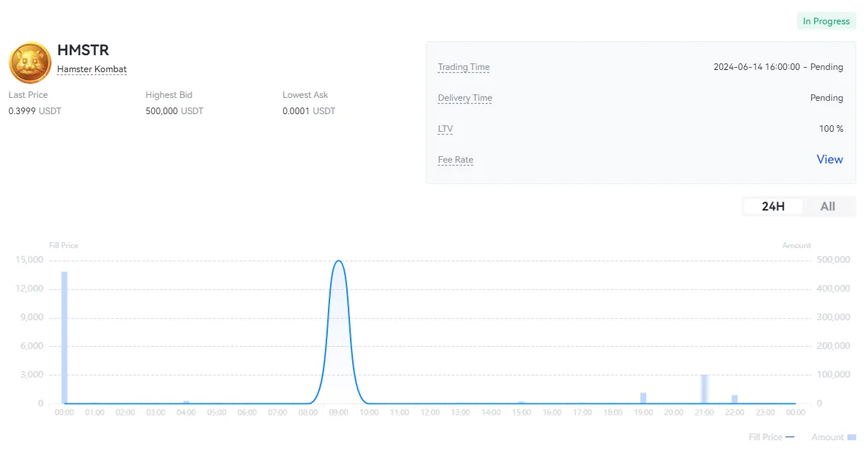Click the Hamster Kombat coin logo
Viewport: 868px width, 452px height.
[30, 63]
